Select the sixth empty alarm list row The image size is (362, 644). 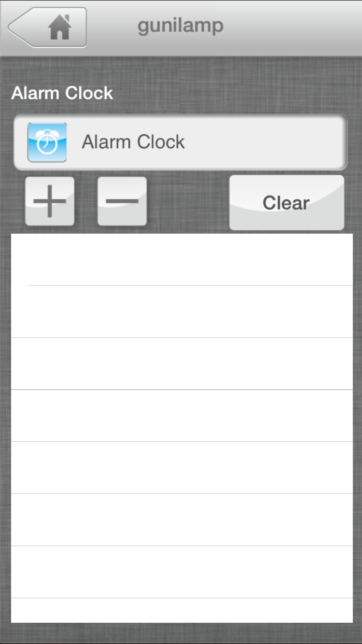pyautogui.click(x=182, y=519)
